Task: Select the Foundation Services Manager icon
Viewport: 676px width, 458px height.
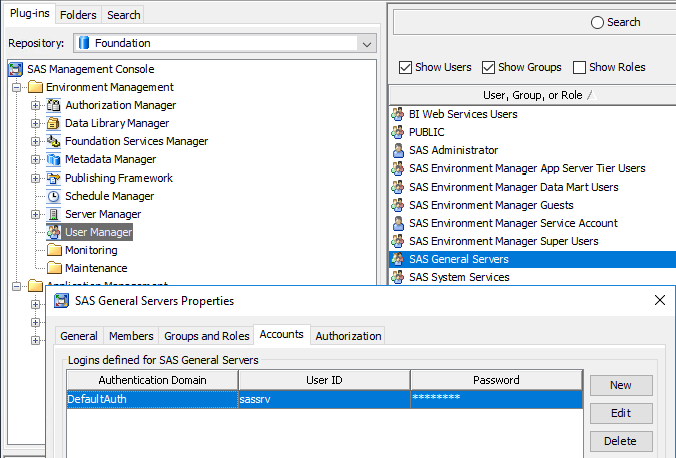Action: click(55, 141)
